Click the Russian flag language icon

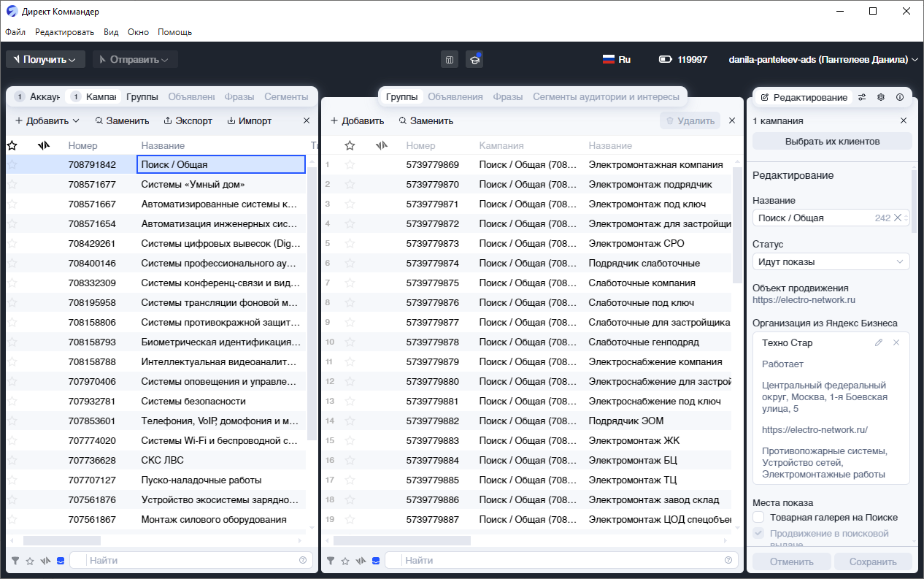[608, 60]
